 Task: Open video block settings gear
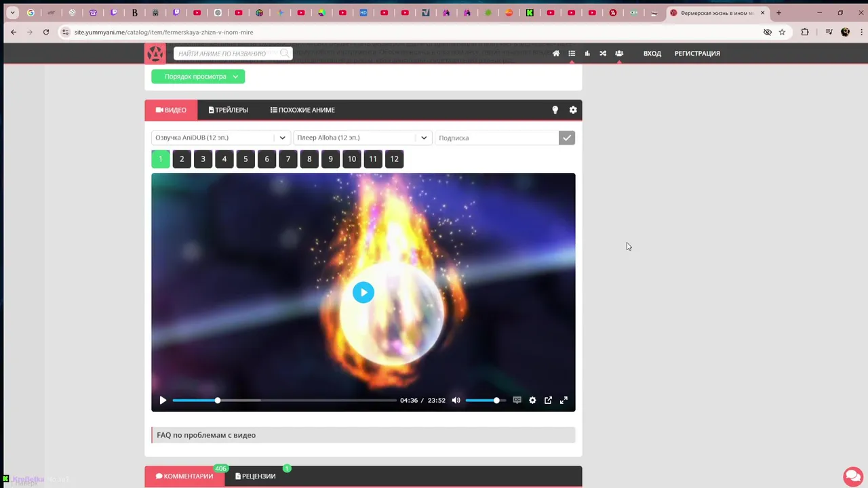(x=573, y=110)
